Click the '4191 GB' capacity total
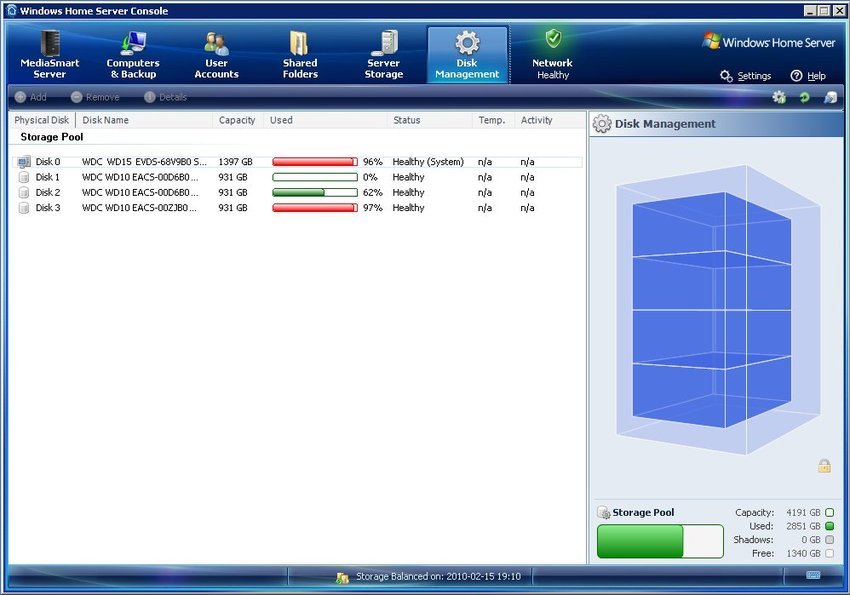Image resolution: width=850 pixels, height=595 pixels. (803, 512)
